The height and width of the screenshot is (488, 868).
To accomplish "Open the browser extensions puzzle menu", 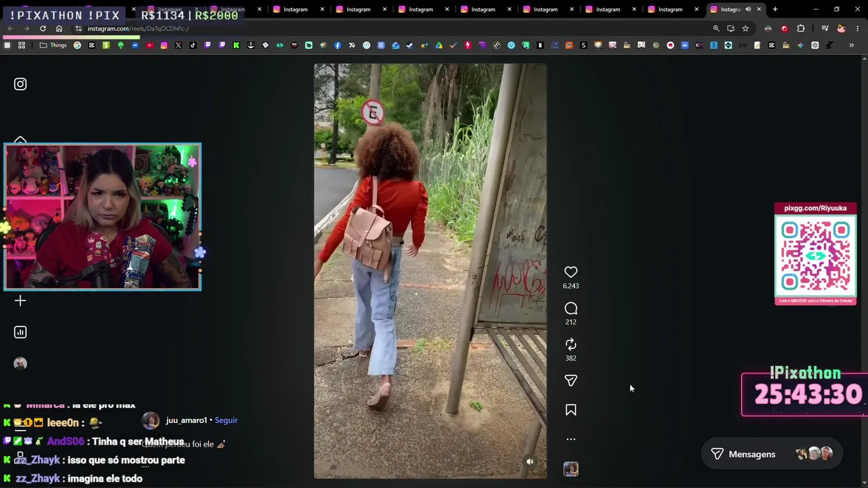I will click(x=801, y=28).
